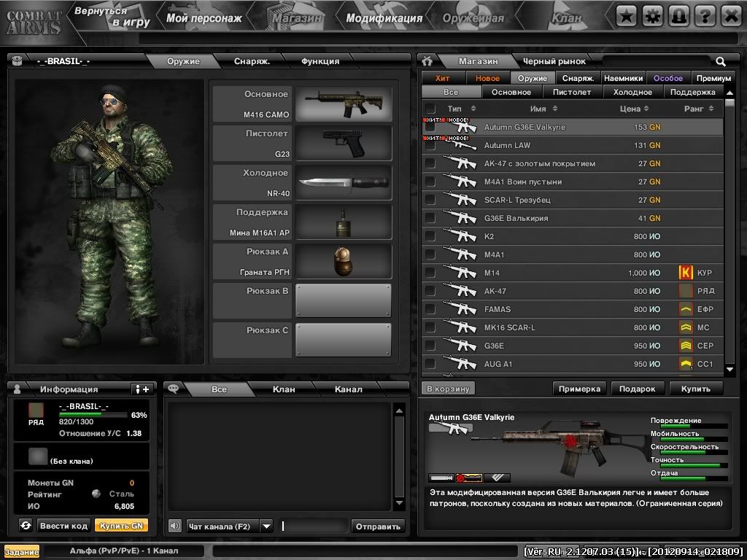Open help via the question mark icon
Screen dimensions: 747x560
(x=705, y=15)
